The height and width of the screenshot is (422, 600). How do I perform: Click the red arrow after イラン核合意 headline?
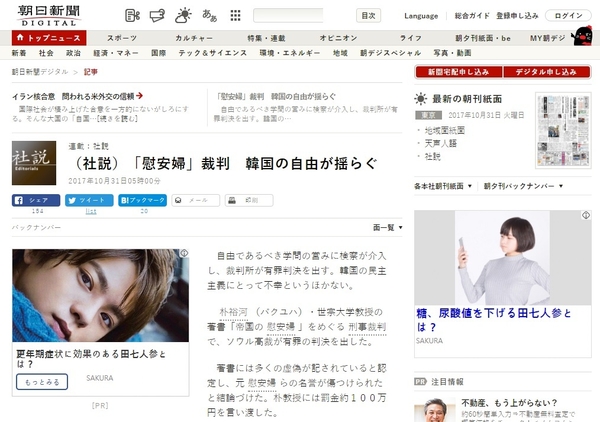tap(139, 96)
